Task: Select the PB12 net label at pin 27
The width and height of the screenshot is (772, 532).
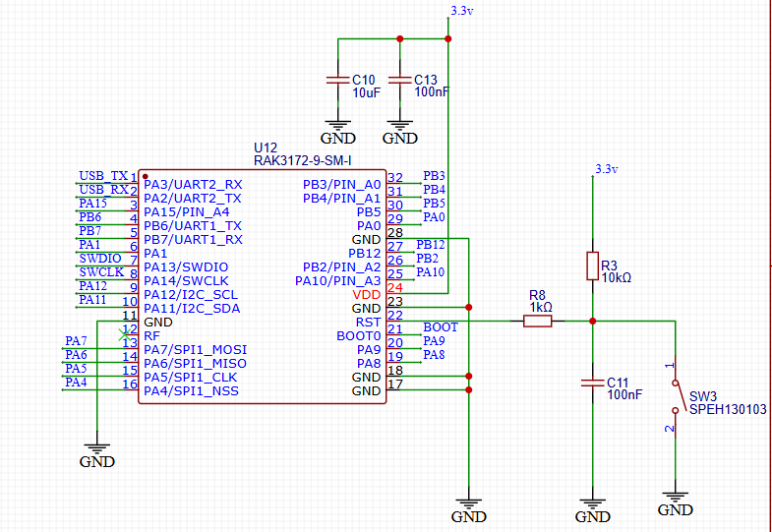Action: (x=431, y=244)
